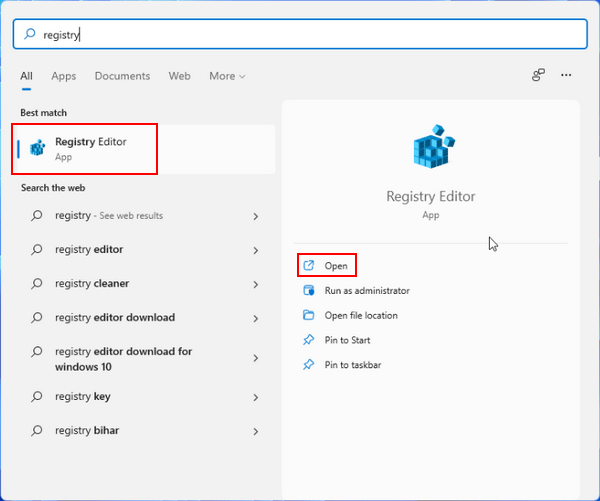Click the three-dot more options icon
The width and height of the screenshot is (600, 501).
click(566, 75)
